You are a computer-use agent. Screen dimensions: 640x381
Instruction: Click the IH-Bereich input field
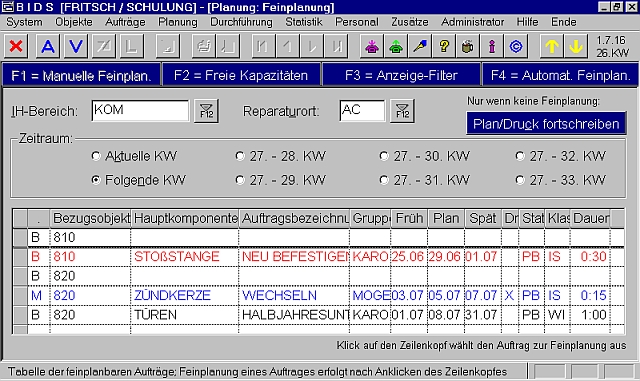(x=140, y=111)
